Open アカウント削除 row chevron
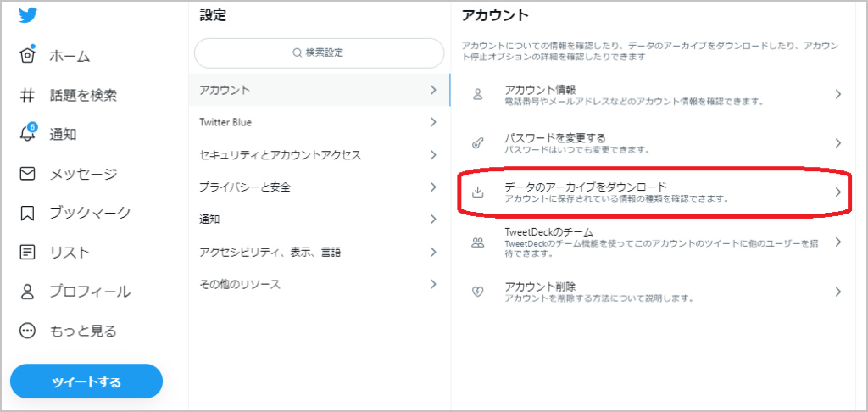868x412 pixels. [x=838, y=292]
